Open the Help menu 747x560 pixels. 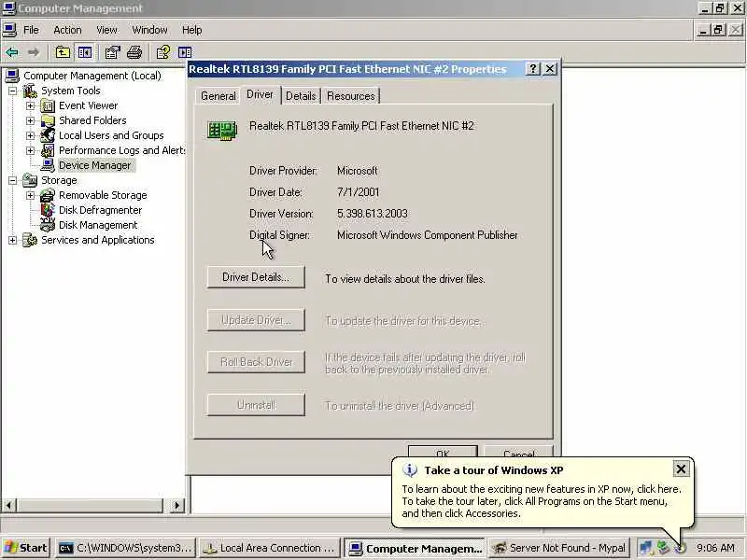(192, 30)
